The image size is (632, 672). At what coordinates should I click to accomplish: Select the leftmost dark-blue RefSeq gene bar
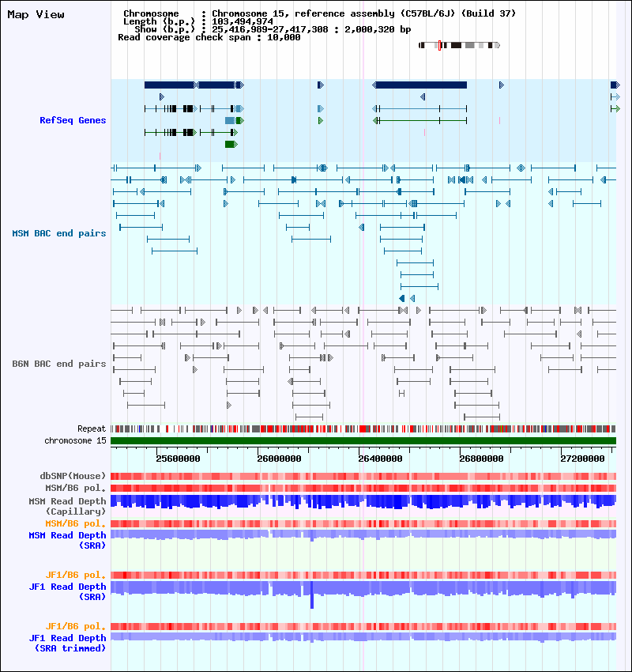169,85
